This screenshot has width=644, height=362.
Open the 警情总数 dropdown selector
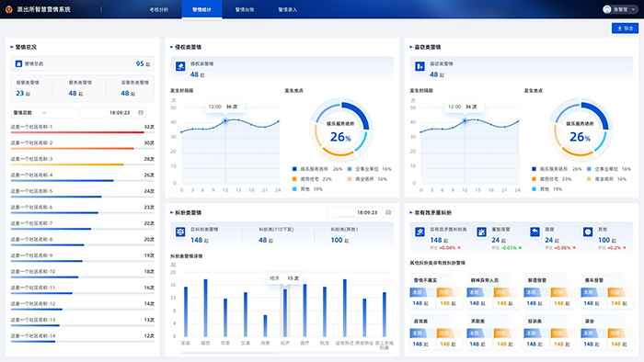point(43,112)
